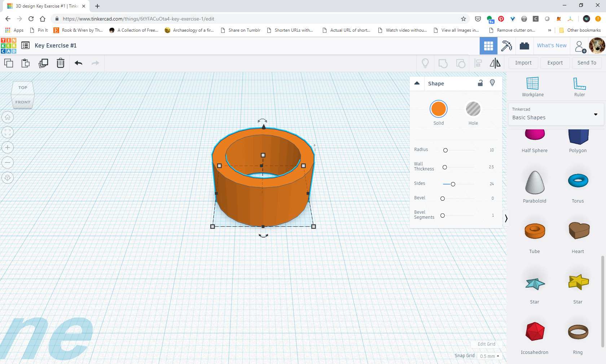Click the Tinkercad logo
Image resolution: width=606 pixels, height=364 pixels.
pos(9,46)
